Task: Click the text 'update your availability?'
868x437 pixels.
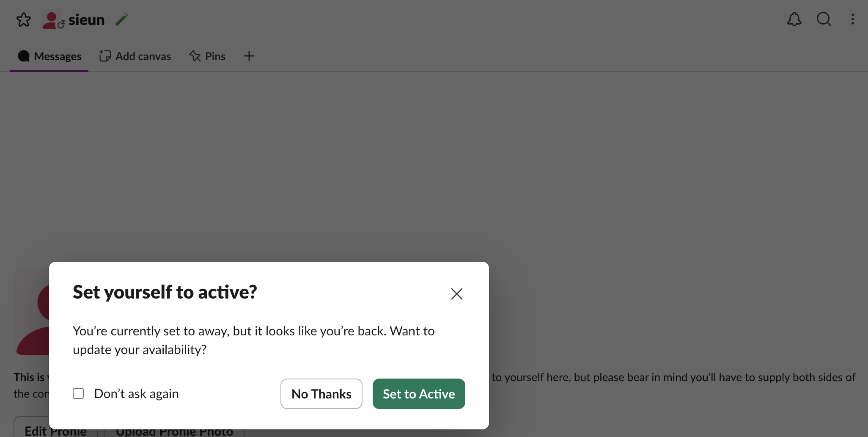Action: [x=140, y=350]
